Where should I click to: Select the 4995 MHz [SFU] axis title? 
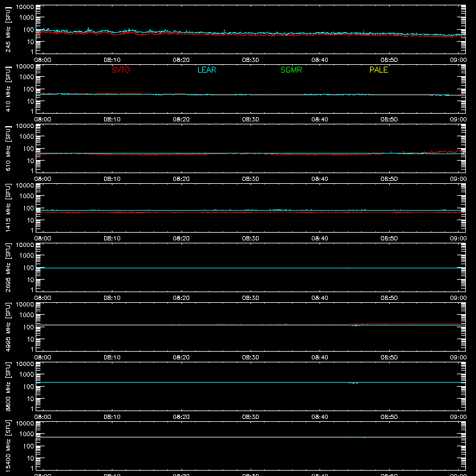coord(8,327)
